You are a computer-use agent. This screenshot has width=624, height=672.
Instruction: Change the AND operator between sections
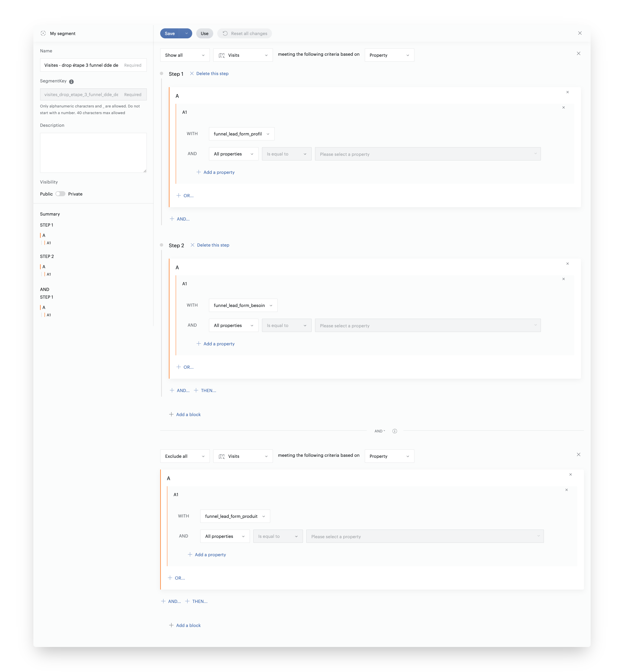(x=379, y=431)
